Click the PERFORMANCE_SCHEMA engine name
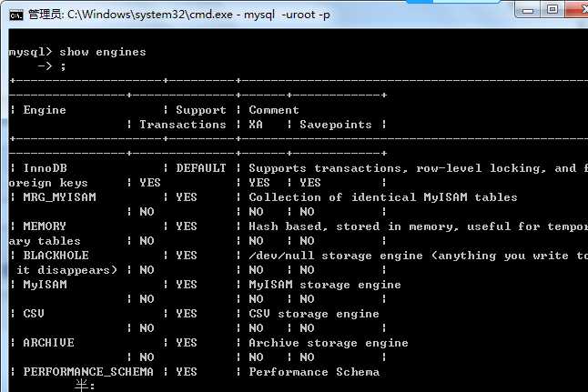 [x=88, y=372]
